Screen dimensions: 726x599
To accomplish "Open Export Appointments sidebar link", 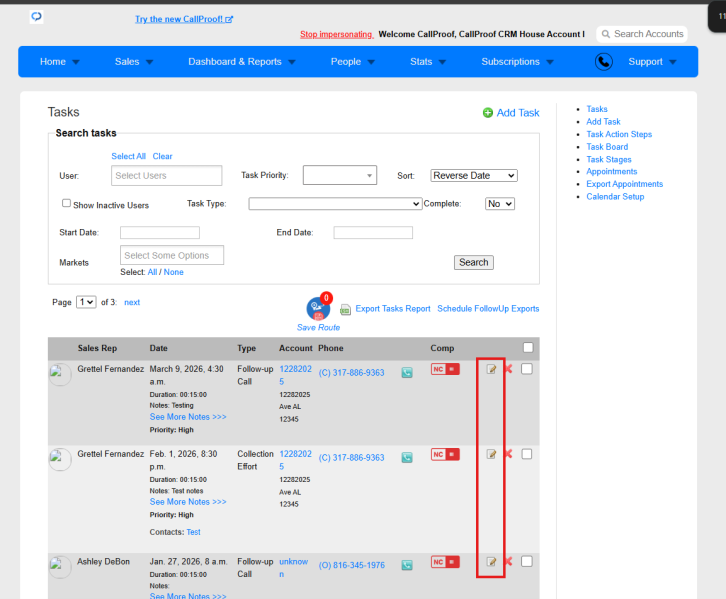I will click(x=625, y=184).
